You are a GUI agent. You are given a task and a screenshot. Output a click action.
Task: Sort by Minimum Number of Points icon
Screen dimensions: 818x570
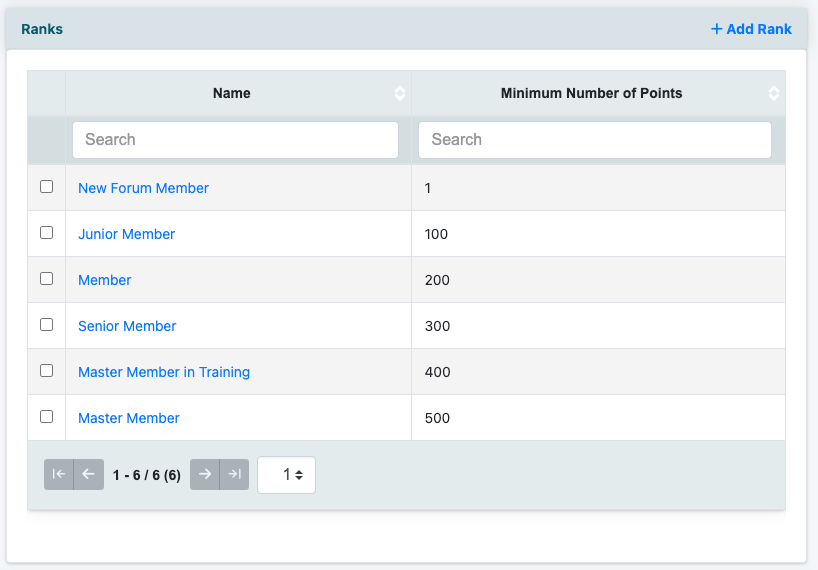(x=774, y=93)
